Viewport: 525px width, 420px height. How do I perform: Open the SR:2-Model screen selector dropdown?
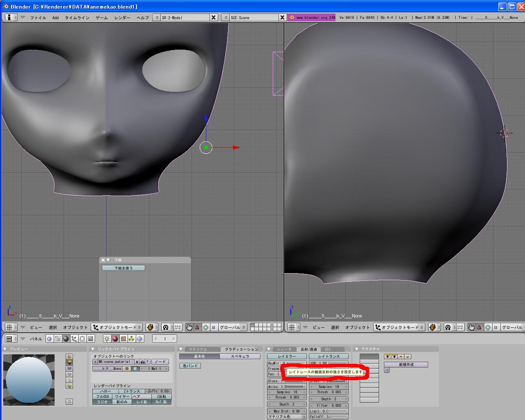(156, 18)
